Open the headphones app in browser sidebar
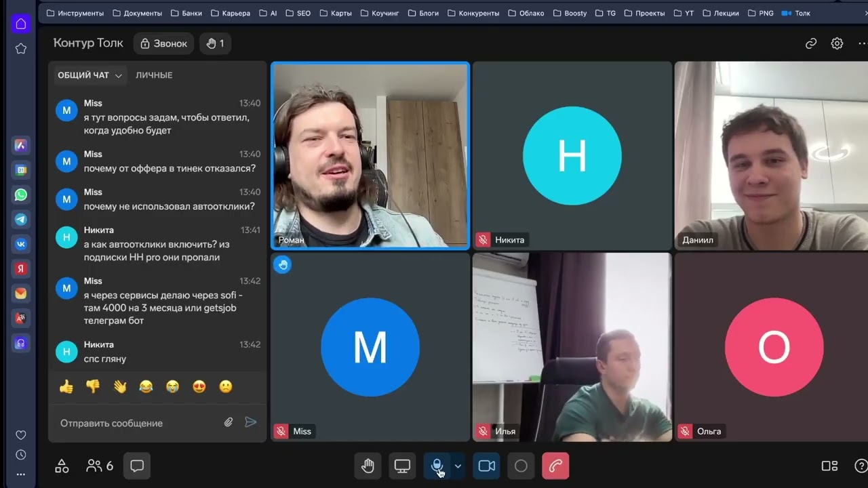 pyautogui.click(x=21, y=342)
